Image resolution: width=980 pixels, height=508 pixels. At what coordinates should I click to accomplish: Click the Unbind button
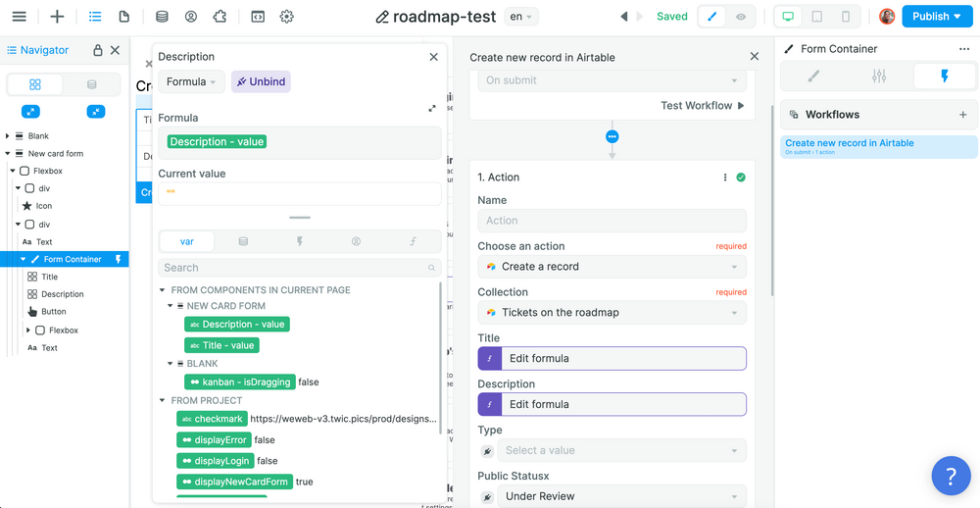pyautogui.click(x=261, y=82)
